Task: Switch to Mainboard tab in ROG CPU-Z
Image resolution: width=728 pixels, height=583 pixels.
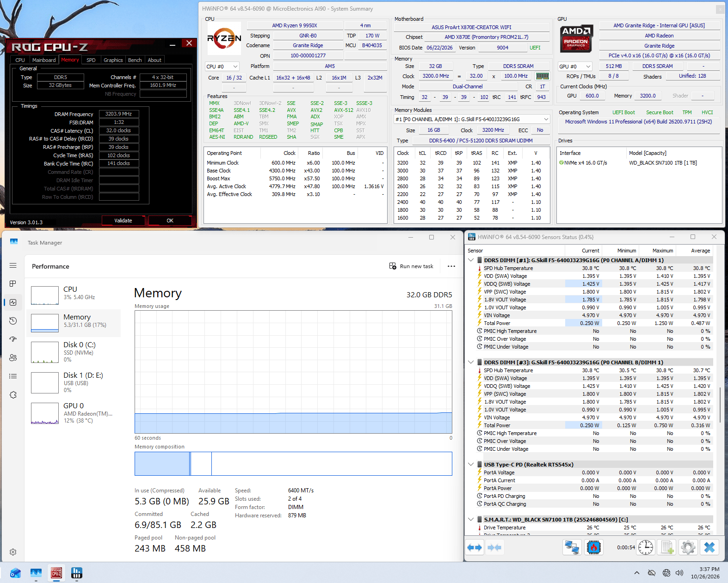Action: pos(44,60)
